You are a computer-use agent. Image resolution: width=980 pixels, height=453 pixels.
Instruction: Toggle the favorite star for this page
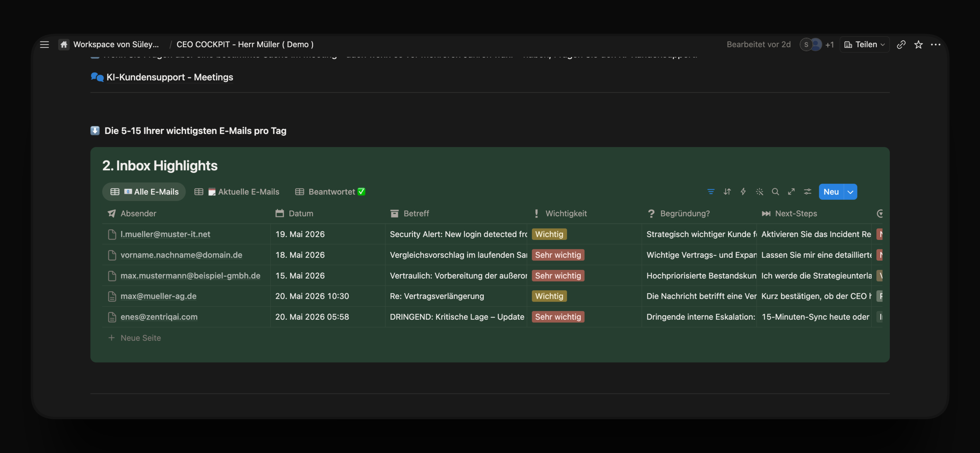pyautogui.click(x=918, y=44)
